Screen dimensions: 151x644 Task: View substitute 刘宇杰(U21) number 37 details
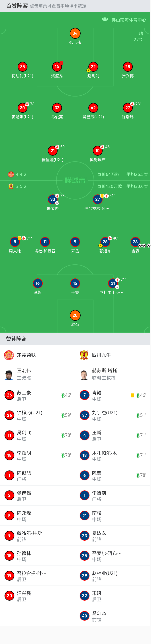(x=113, y=415)
